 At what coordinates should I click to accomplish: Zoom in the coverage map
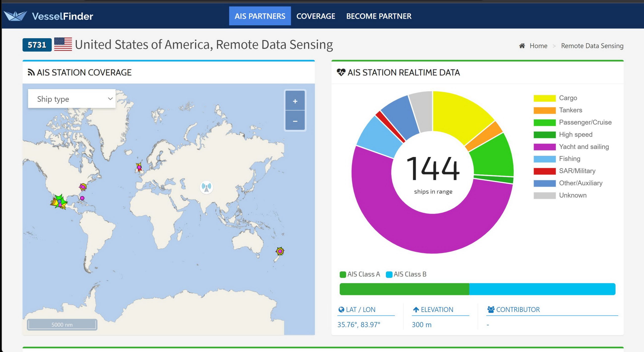point(295,101)
